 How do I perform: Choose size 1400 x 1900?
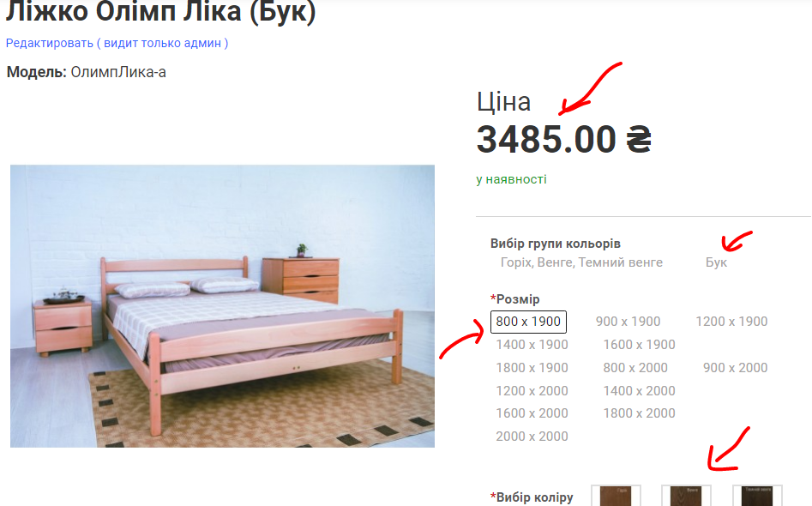(532, 345)
